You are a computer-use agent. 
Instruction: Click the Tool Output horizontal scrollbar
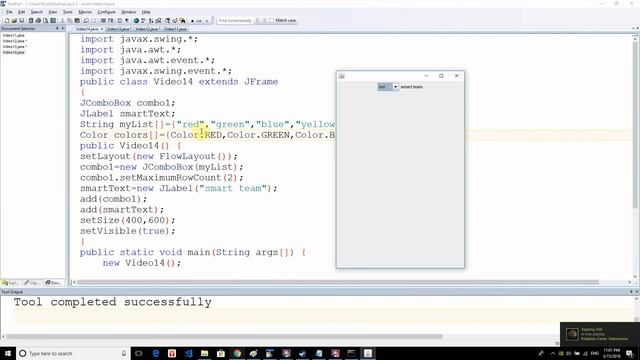point(224,337)
